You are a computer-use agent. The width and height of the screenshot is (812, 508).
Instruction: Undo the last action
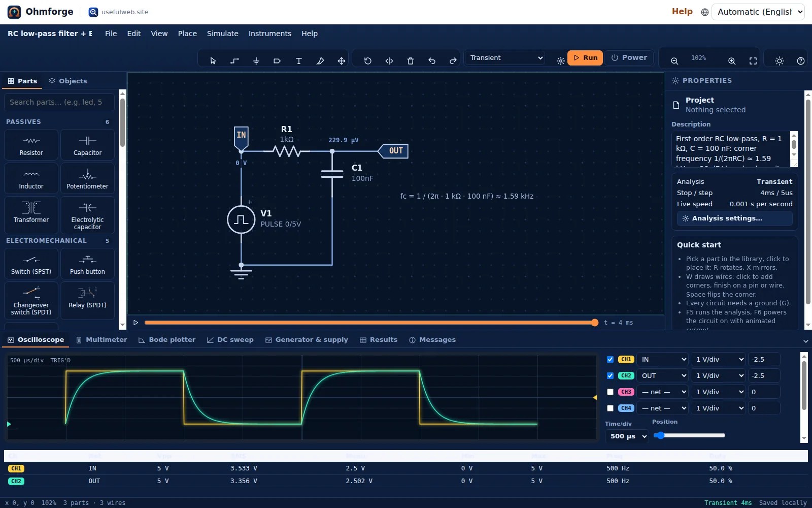(x=432, y=61)
